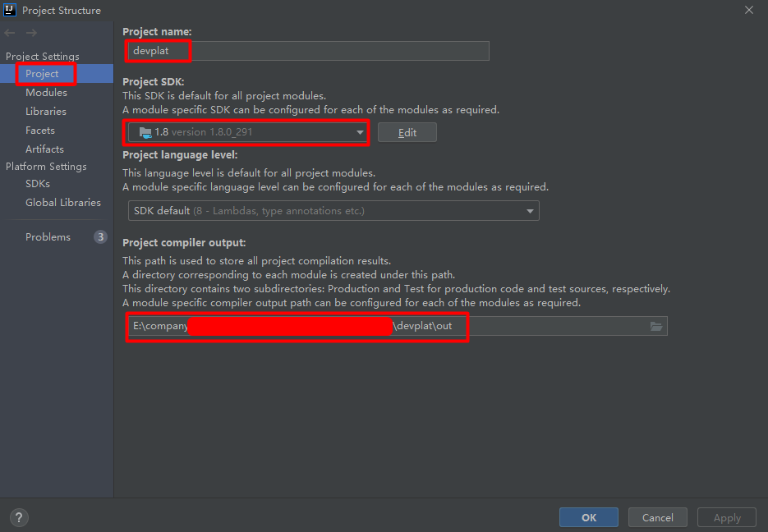This screenshot has height=532, width=768.
Task: Confirm with the OK button
Action: (589, 518)
